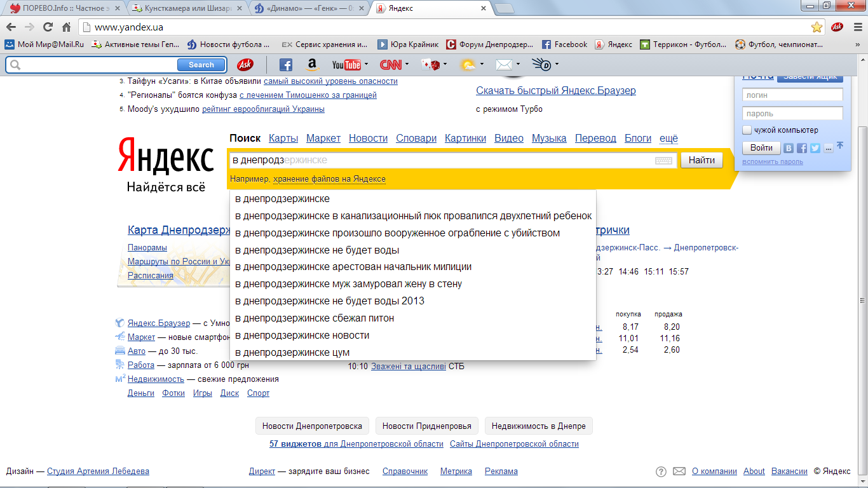868x488 pixels.
Task: Expand mail toolbar dropdown arrow
Action: point(519,65)
